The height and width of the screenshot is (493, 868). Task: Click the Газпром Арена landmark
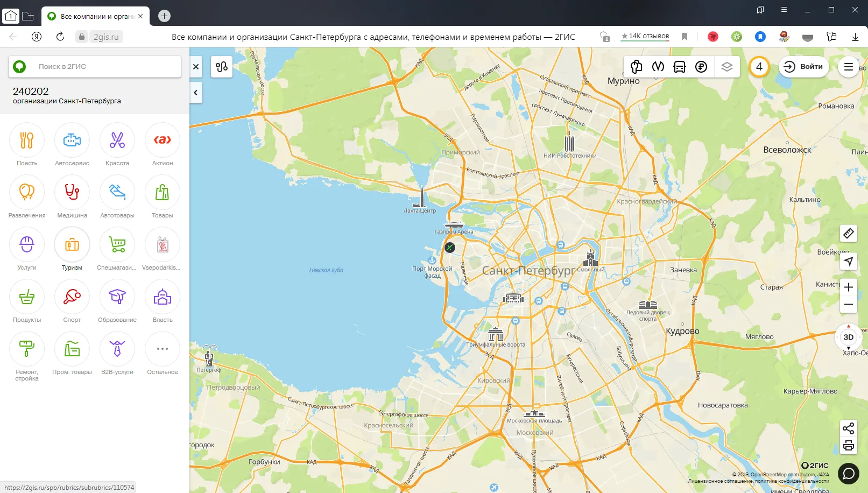(x=454, y=228)
